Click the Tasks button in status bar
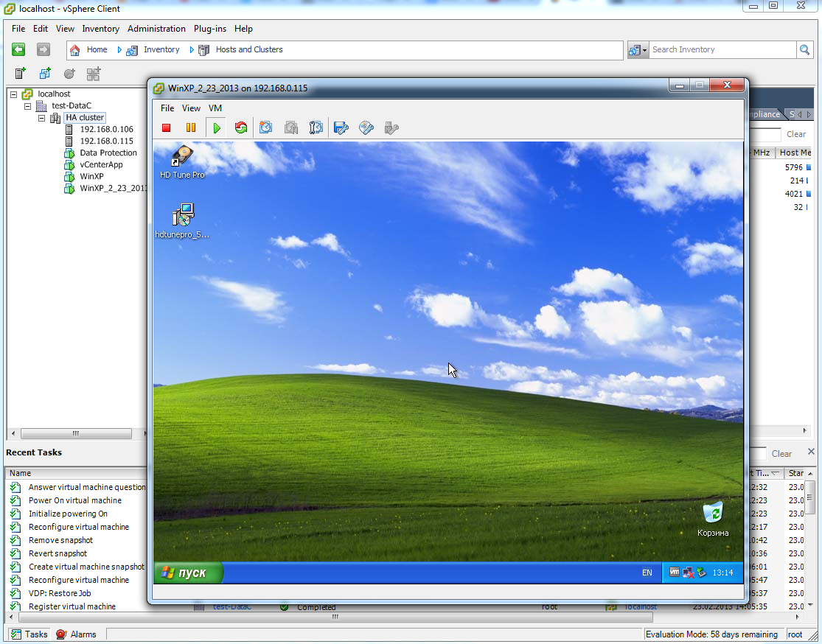Screen dimensions: 822x644 (29, 634)
